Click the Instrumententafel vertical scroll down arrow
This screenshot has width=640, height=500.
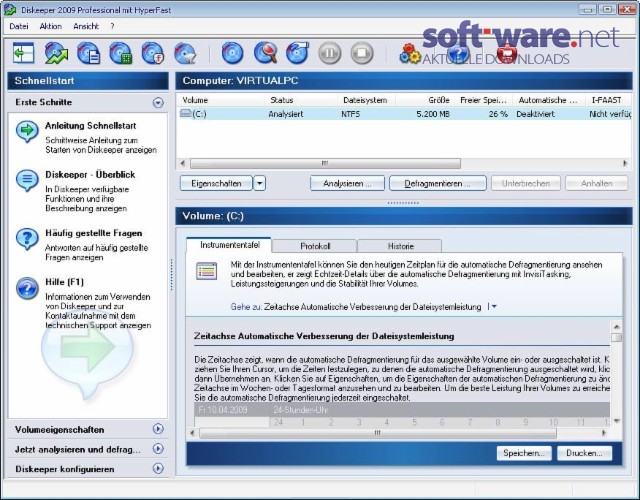(616, 421)
